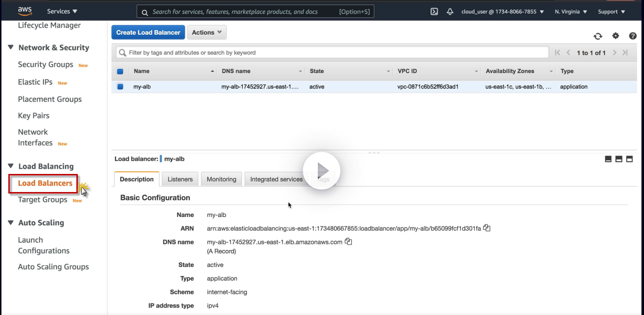Copy the DNS name to clipboard
644x315 pixels.
(x=348, y=241)
